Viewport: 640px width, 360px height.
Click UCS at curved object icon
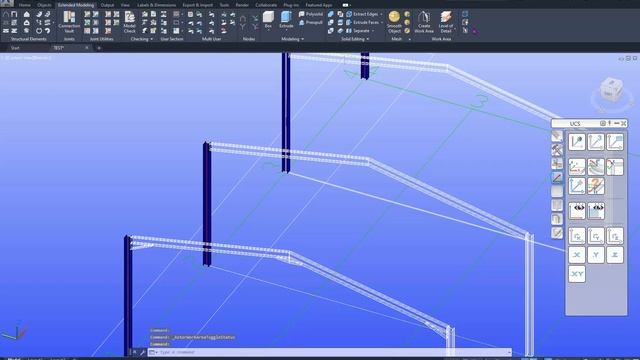click(596, 167)
